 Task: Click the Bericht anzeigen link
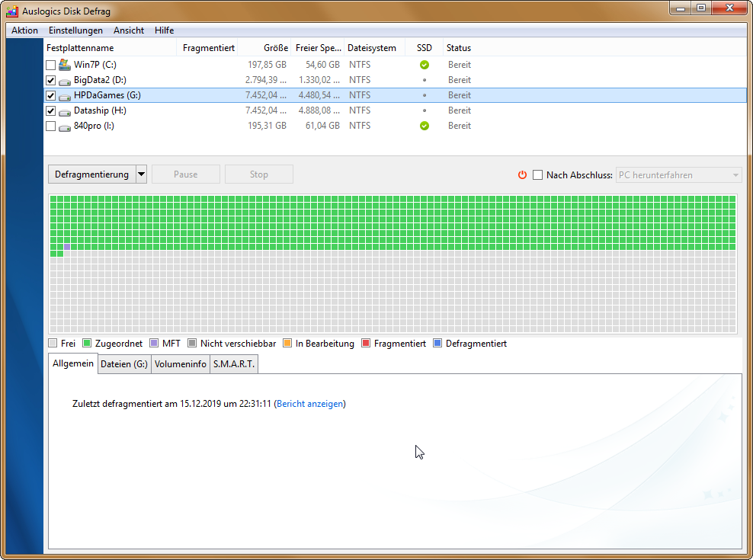pyautogui.click(x=309, y=404)
